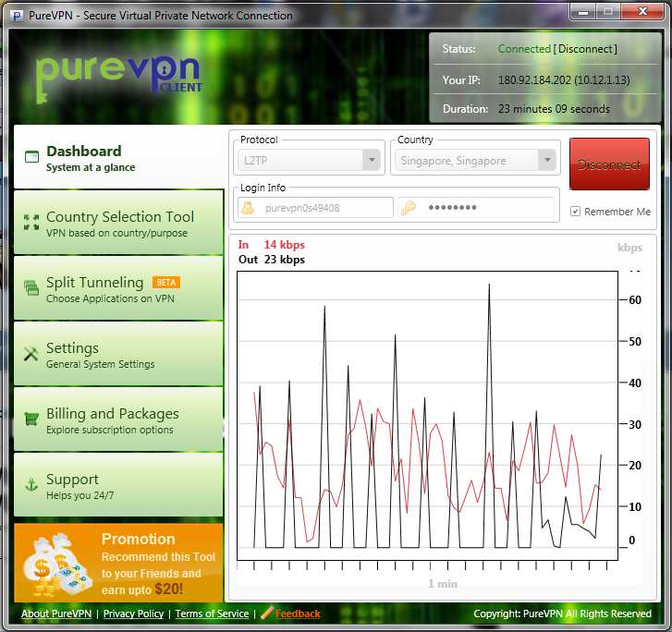Click the red Disconnect button
This screenshot has width=672, height=632.
609,164
